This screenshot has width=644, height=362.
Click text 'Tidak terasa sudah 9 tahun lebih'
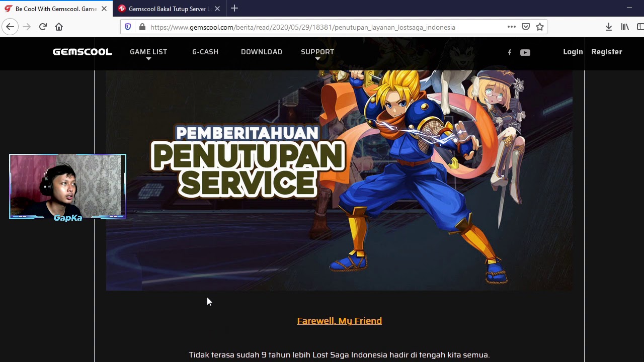pyautogui.click(x=250, y=355)
